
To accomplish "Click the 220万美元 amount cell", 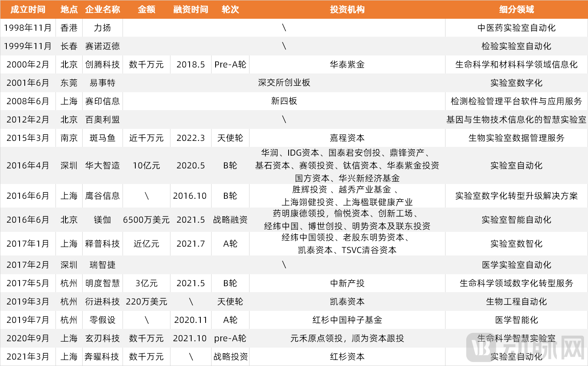I will [x=146, y=302].
